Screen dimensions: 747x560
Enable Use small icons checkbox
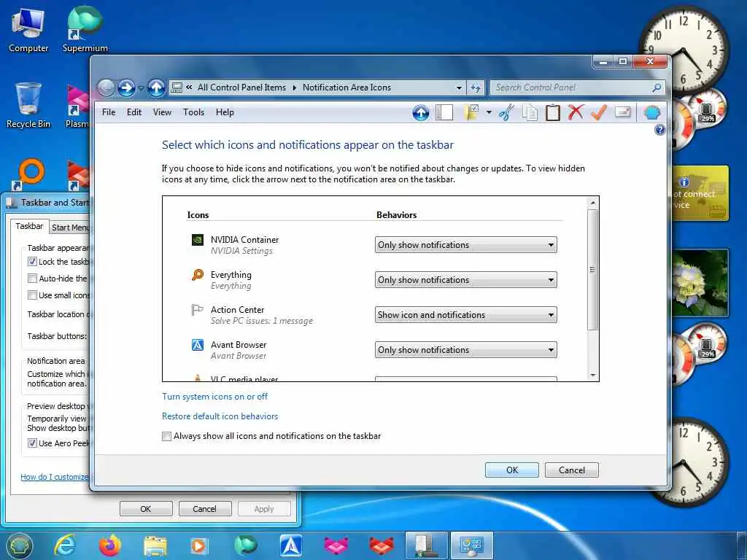coord(32,295)
